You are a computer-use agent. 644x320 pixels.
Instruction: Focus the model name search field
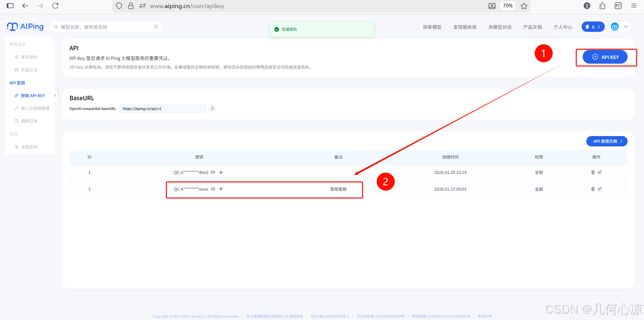coord(106,27)
